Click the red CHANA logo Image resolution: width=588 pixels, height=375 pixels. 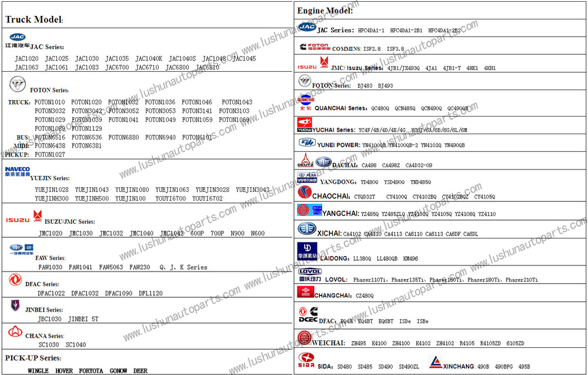[x=15, y=331]
